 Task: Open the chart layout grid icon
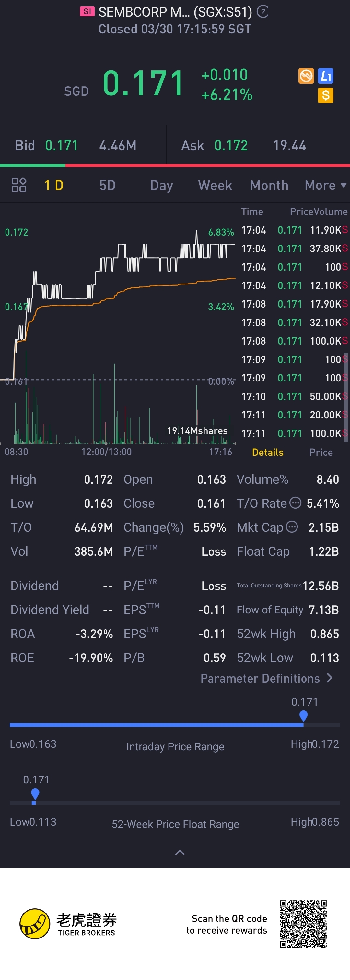[x=18, y=185]
